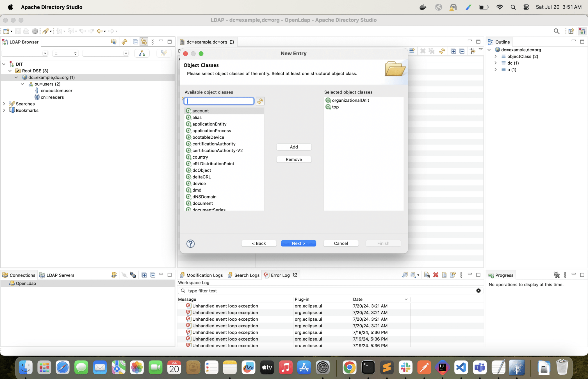Open the equals operator dropdown
588x379 pixels.
(65, 53)
